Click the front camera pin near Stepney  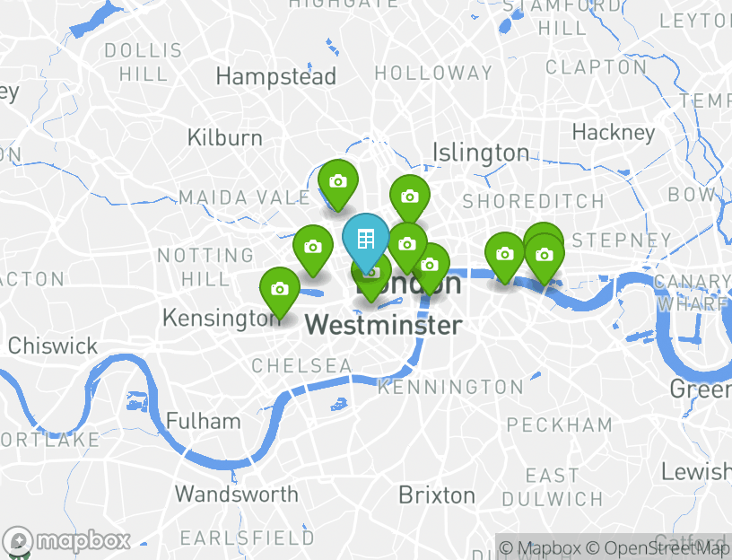(545, 255)
